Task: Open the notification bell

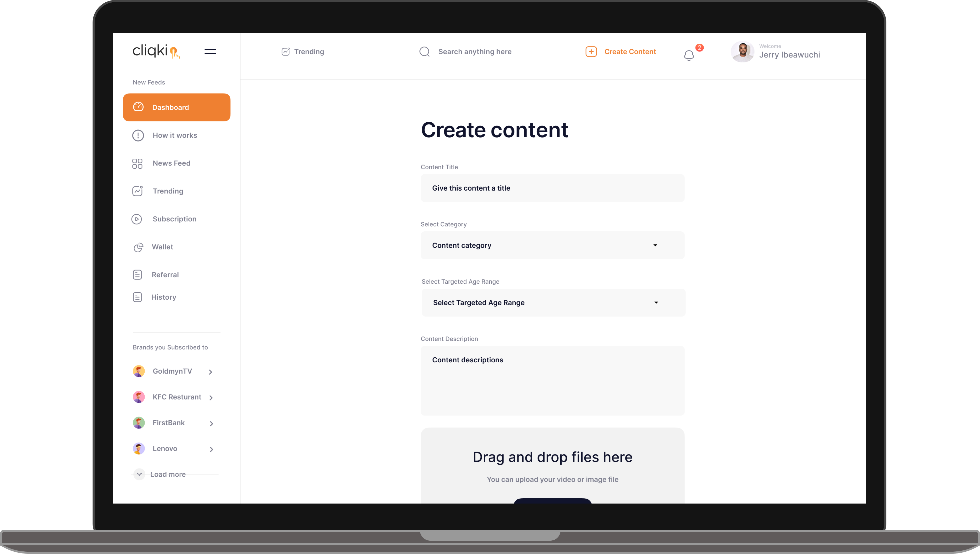Action: [688, 55]
